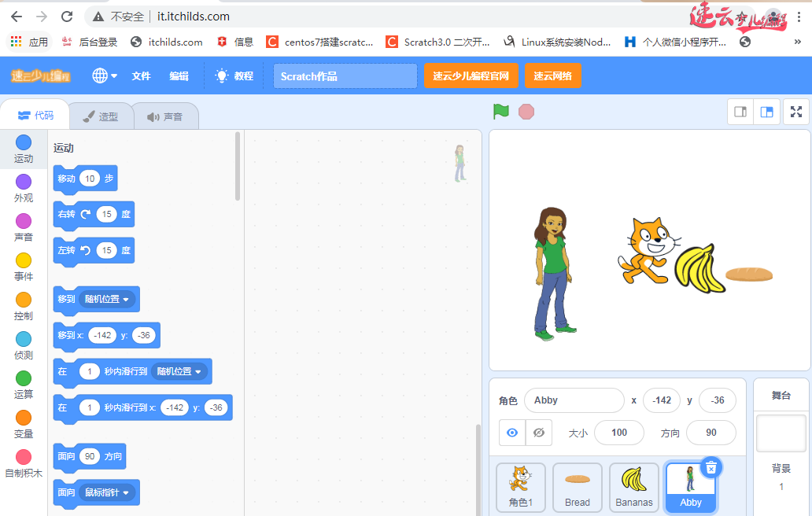Viewport: 812px width, 516px height.
Task: Click the green flag to run
Action: tap(501, 112)
